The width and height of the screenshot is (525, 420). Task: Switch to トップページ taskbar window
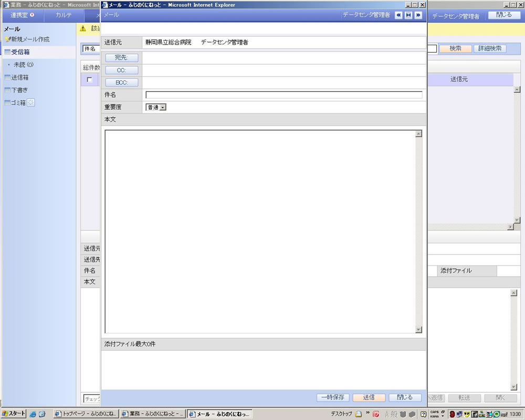point(86,414)
